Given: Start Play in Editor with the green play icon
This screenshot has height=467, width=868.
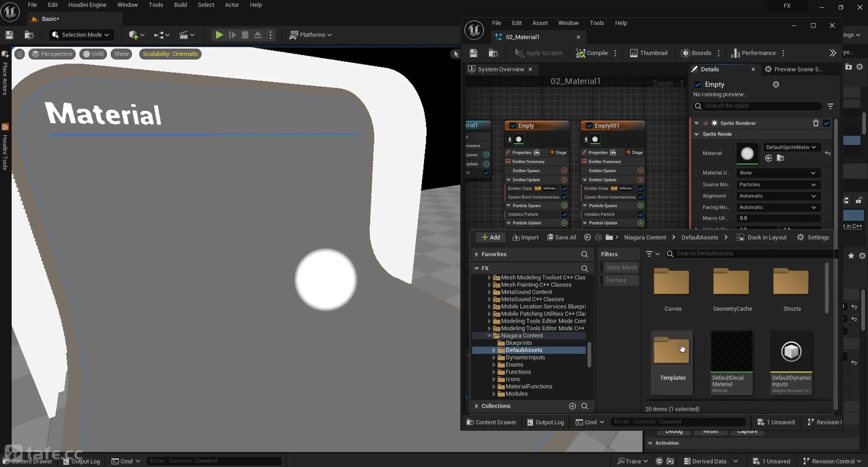Looking at the screenshot, I should coord(219,35).
